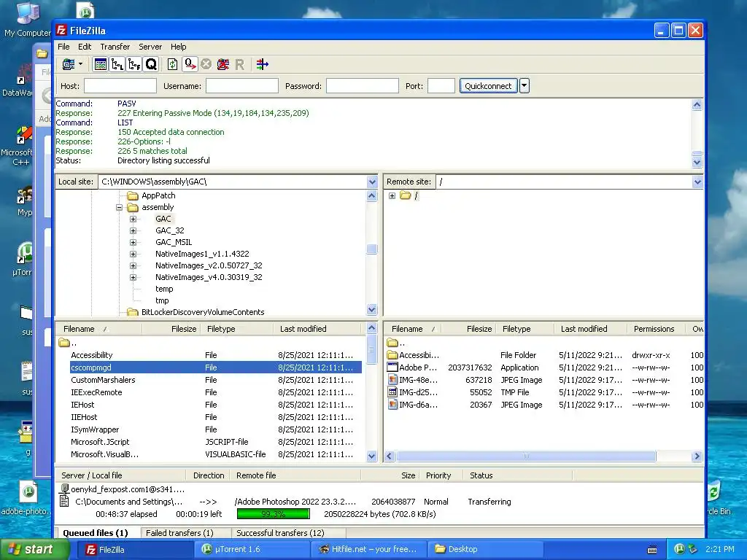The height and width of the screenshot is (560, 747).
Task: Open the Edit menu
Action: point(85,47)
